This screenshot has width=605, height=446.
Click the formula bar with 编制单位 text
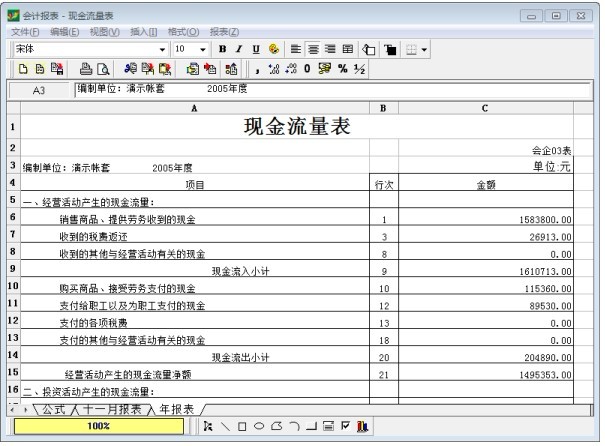click(333, 90)
